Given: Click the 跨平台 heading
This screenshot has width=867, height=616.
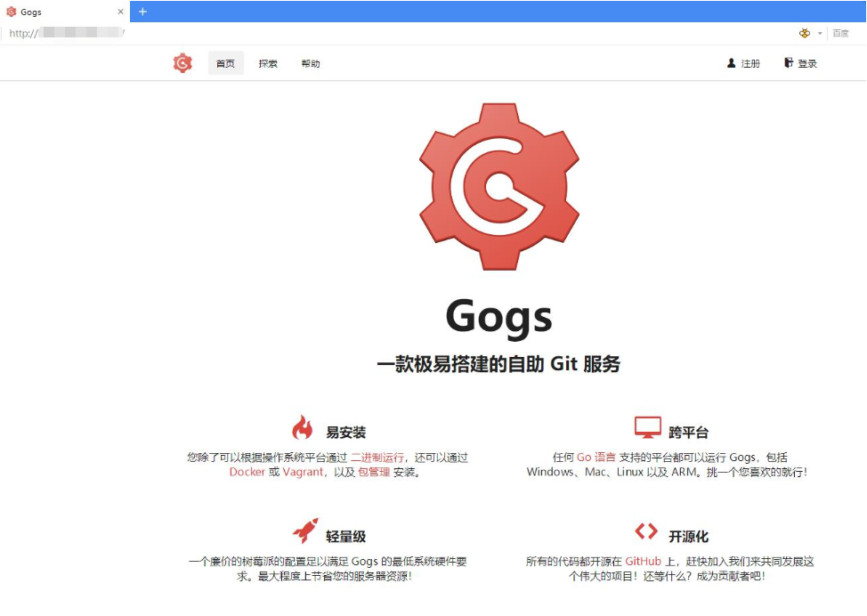Looking at the screenshot, I should click(688, 433).
